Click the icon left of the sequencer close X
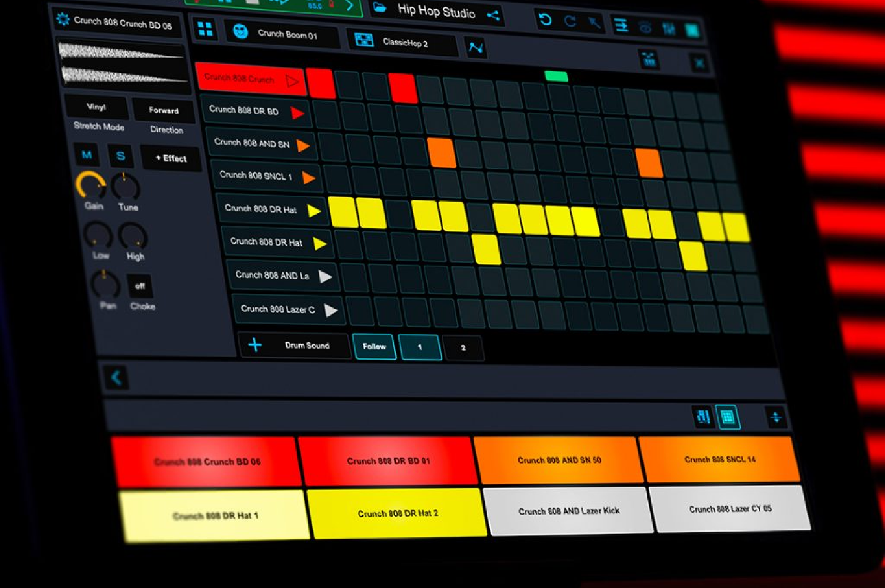This screenshot has width=885, height=588. [649, 59]
